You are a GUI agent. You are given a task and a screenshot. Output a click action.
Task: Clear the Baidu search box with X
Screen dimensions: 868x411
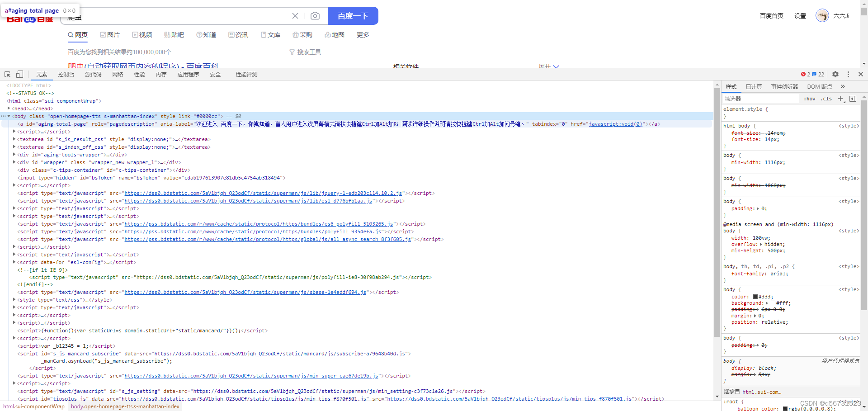click(295, 16)
